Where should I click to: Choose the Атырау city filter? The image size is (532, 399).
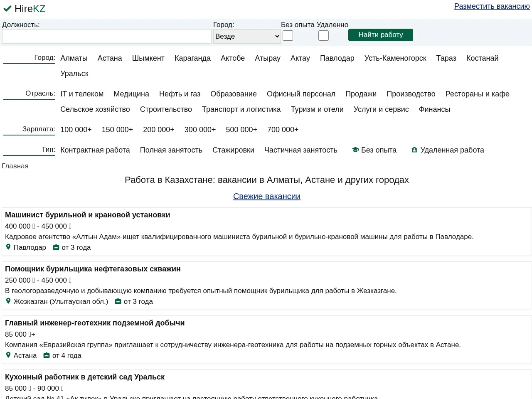pyautogui.click(x=268, y=58)
